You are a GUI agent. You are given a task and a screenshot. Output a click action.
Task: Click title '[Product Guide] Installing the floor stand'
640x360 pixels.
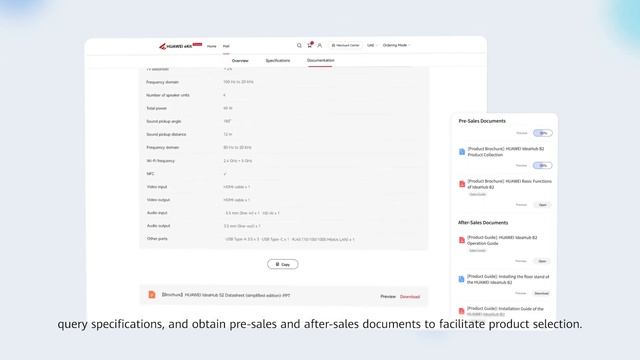tap(508, 279)
